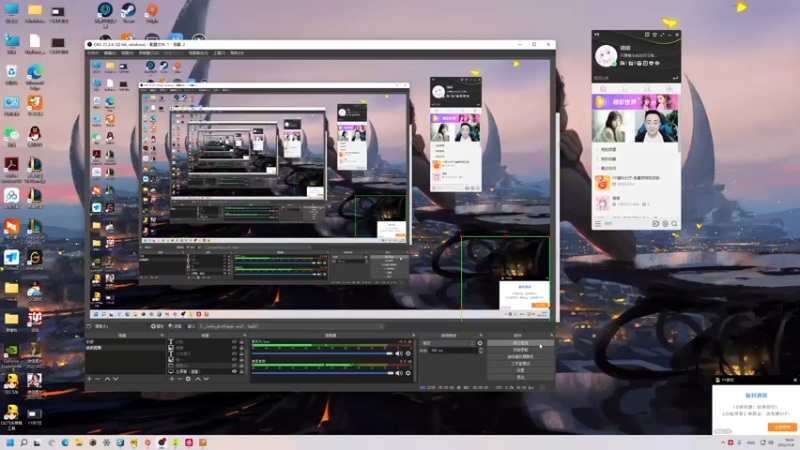Open Edit menu in OBS
Viewport: 800px width, 450px height.
pos(110,53)
